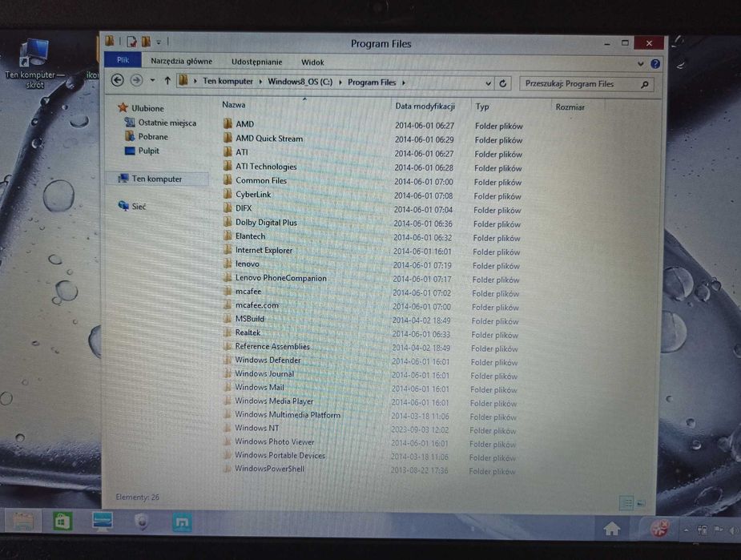Open the Udostępnianie ribbon tab

(x=256, y=62)
